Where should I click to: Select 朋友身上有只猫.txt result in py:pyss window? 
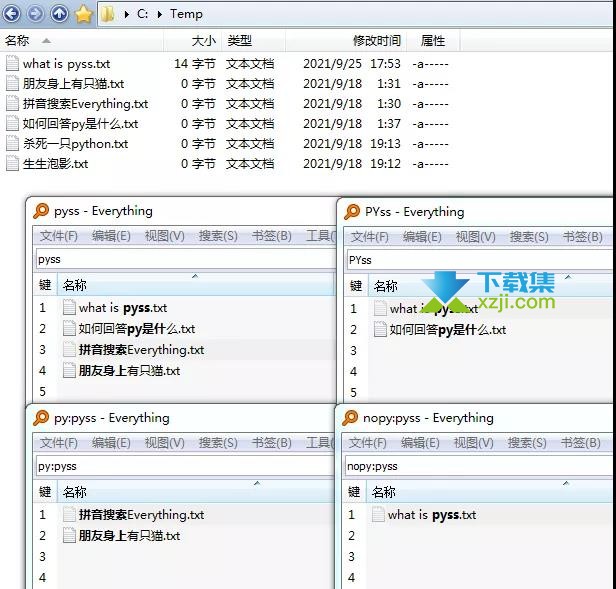129,536
